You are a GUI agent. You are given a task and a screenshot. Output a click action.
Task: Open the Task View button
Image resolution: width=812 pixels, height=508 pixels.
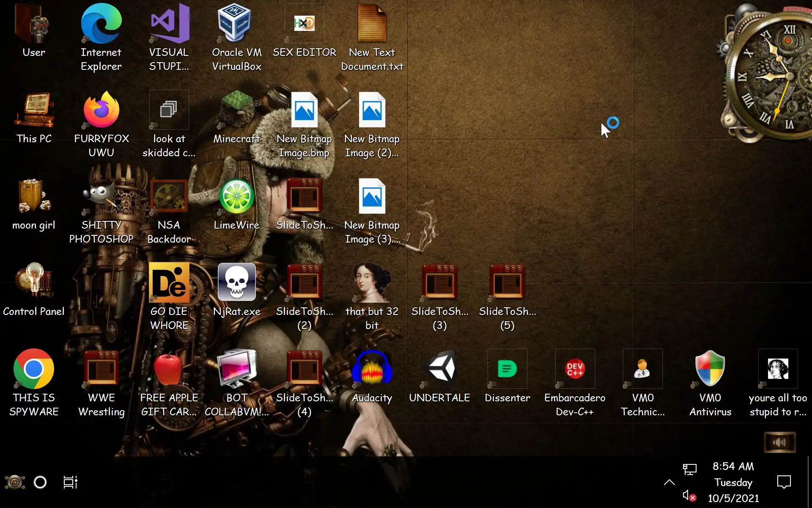coord(70,482)
